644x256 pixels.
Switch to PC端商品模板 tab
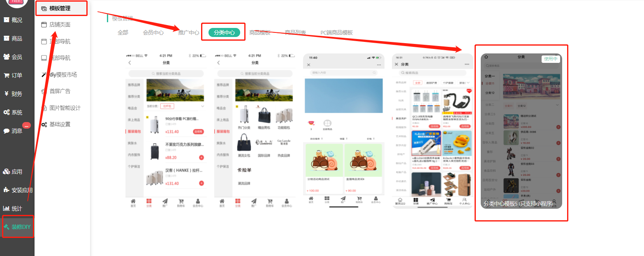[x=336, y=32]
